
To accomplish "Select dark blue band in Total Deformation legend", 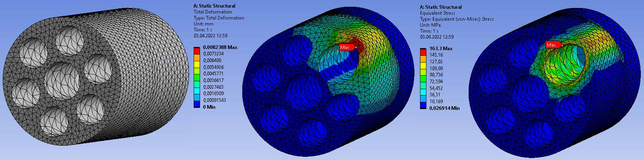I will [197, 104].
